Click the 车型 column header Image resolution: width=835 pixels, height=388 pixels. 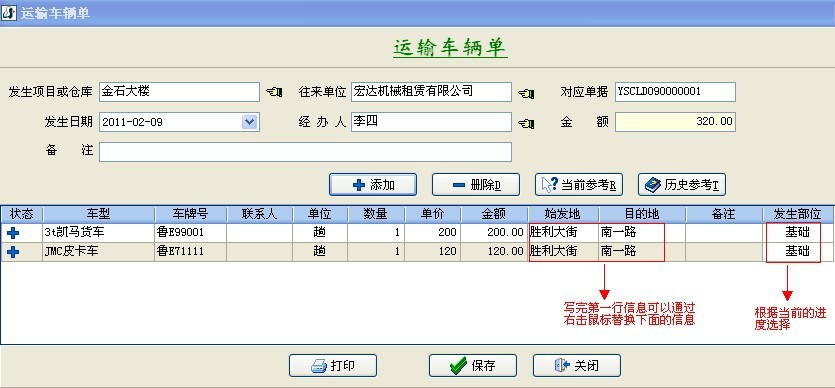click(99, 214)
